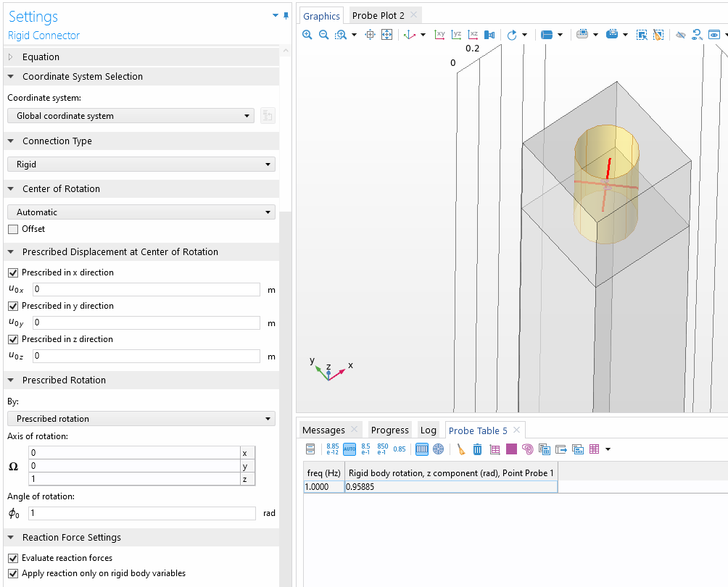Screen dimensions: 728x587
Task: Toggle the AUTO notation button
Action: [349, 449]
